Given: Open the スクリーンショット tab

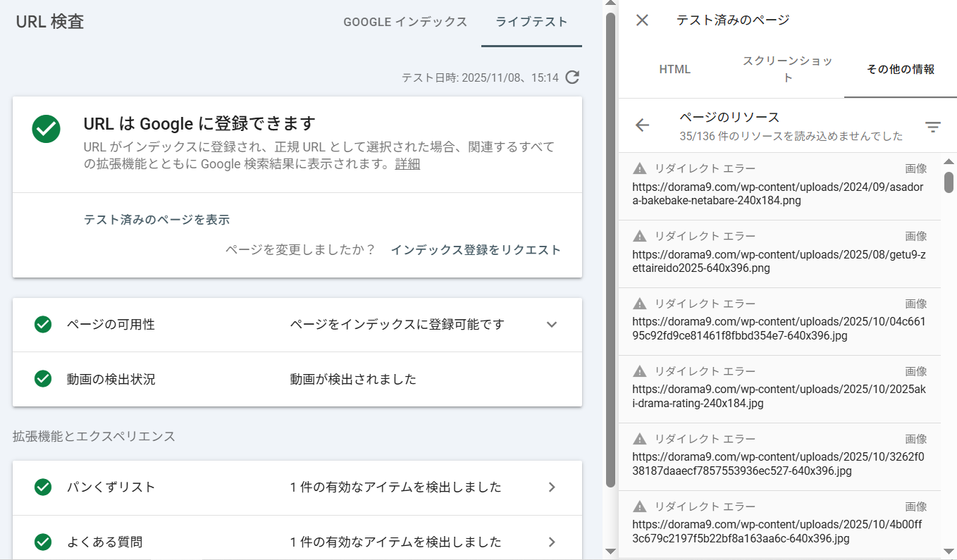Looking at the screenshot, I should [787, 69].
